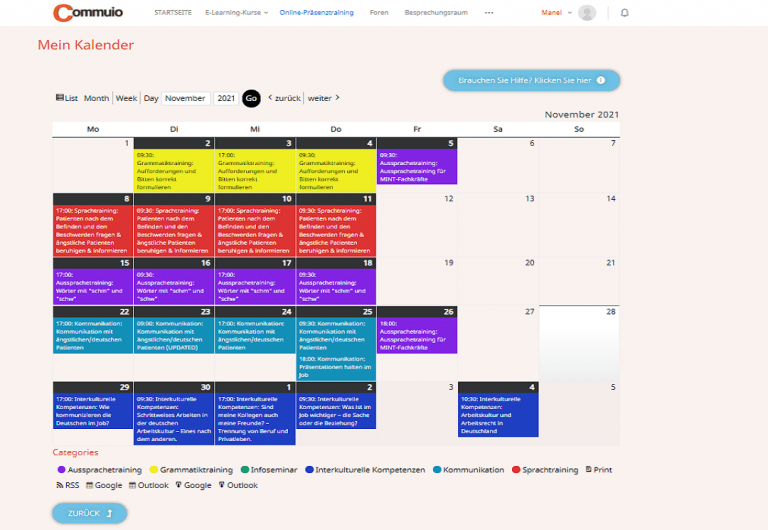768x530 pixels.
Task: Open 17:00 Grammatiktraining event on November 3
Action: click(255, 170)
